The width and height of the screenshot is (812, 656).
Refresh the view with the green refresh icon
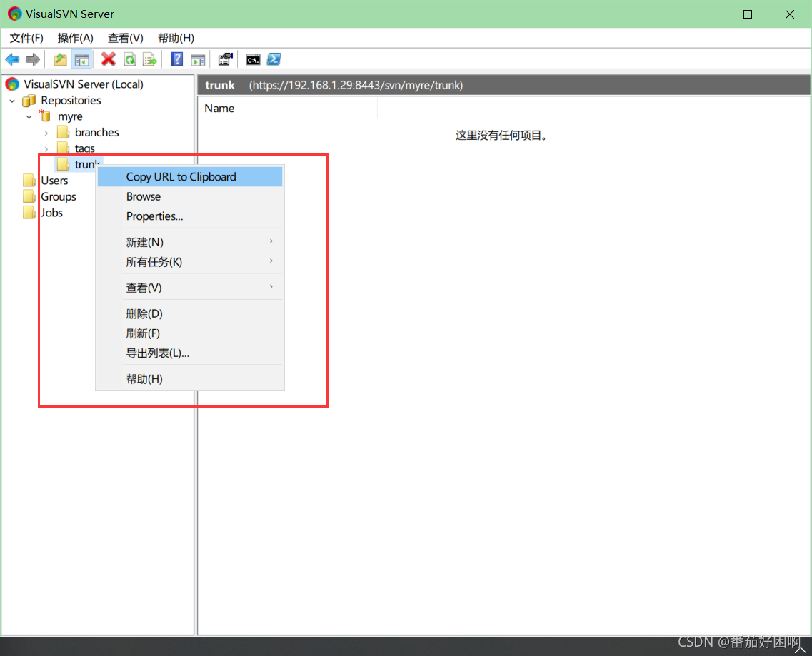point(129,59)
